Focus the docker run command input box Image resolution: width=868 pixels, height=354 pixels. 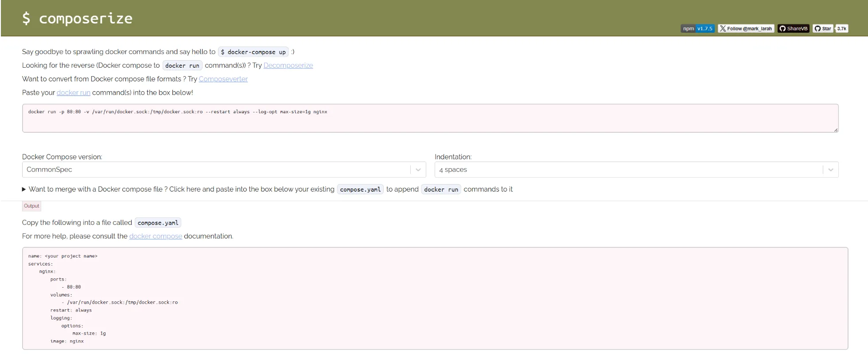(430, 119)
